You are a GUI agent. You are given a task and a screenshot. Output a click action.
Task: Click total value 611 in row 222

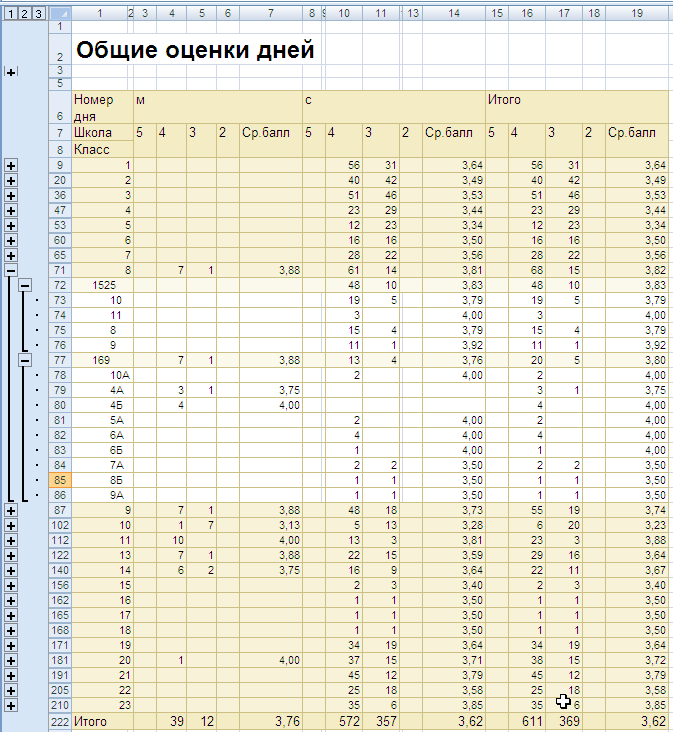[x=527, y=722]
